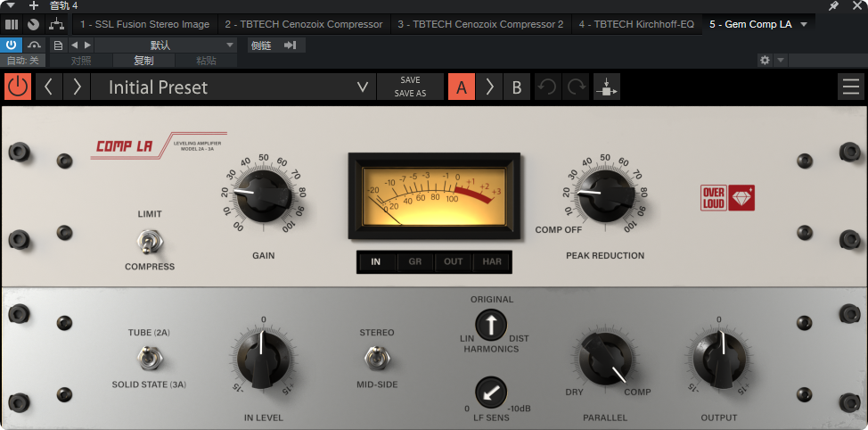Click the HARMONICS selector knob
Image resolution: width=868 pixels, height=430 pixels.
[491, 324]
